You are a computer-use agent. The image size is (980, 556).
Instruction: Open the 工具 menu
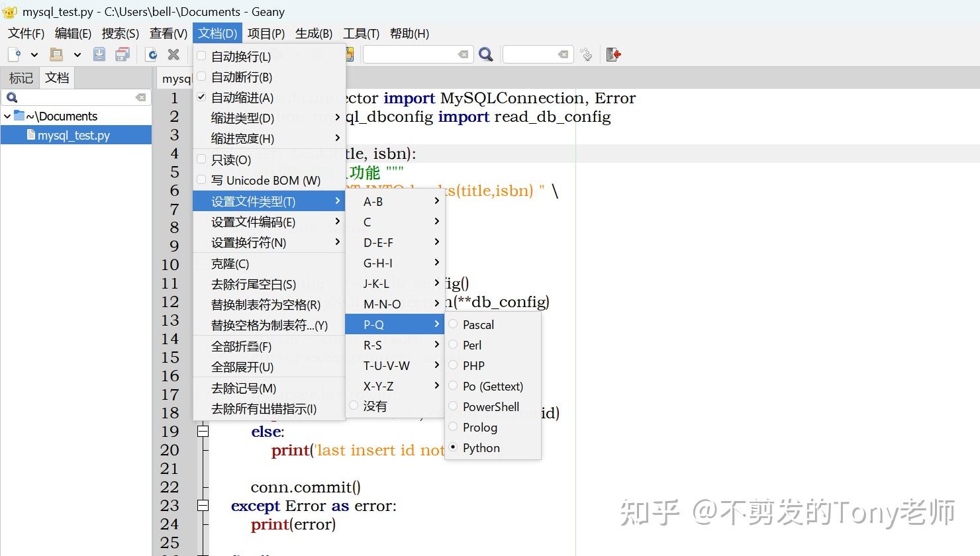click(361, 34)
